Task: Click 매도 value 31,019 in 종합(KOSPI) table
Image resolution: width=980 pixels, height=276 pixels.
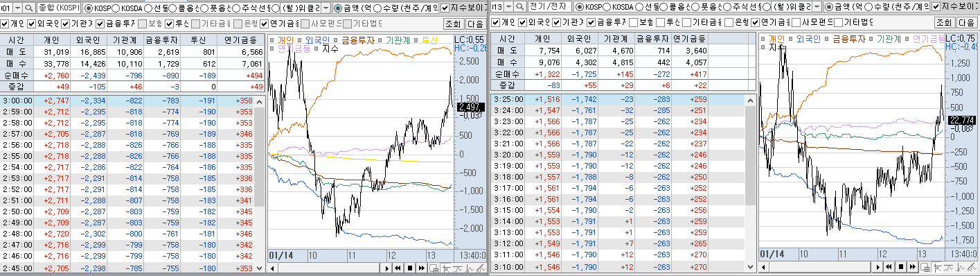Action: tap(56, 52)
